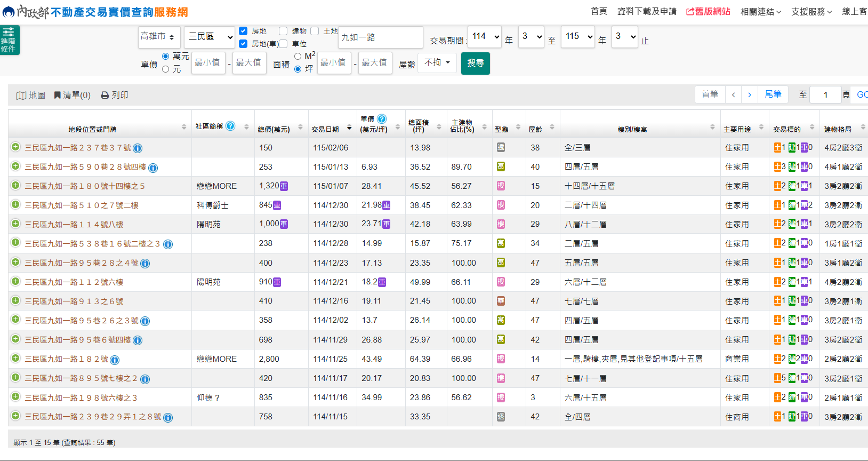Screen dimensions: 868x461
Task: Click the print icon labeled 列印
Action: (x=105, y=95)
